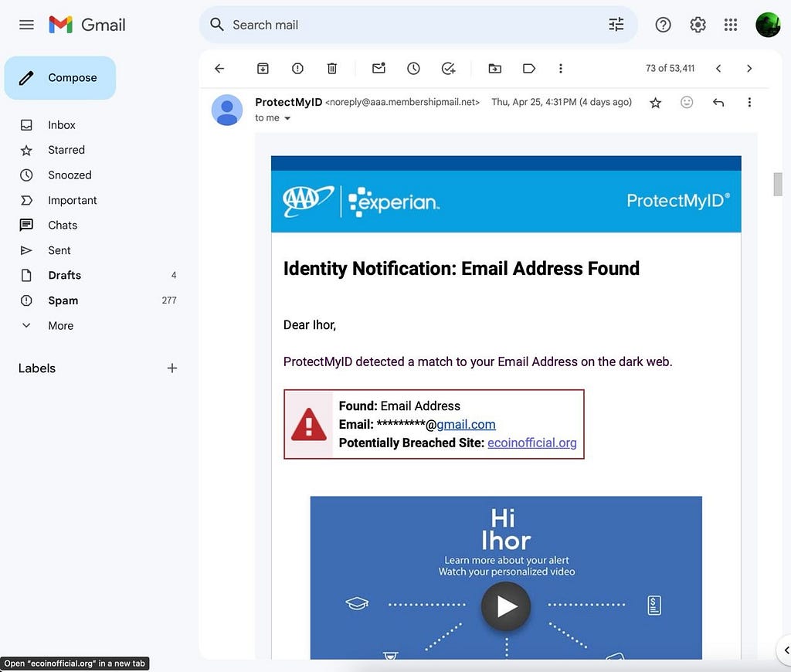Click the vertical scrollbar thumb
The image size is (791, 672).
[x=777, y=184]
